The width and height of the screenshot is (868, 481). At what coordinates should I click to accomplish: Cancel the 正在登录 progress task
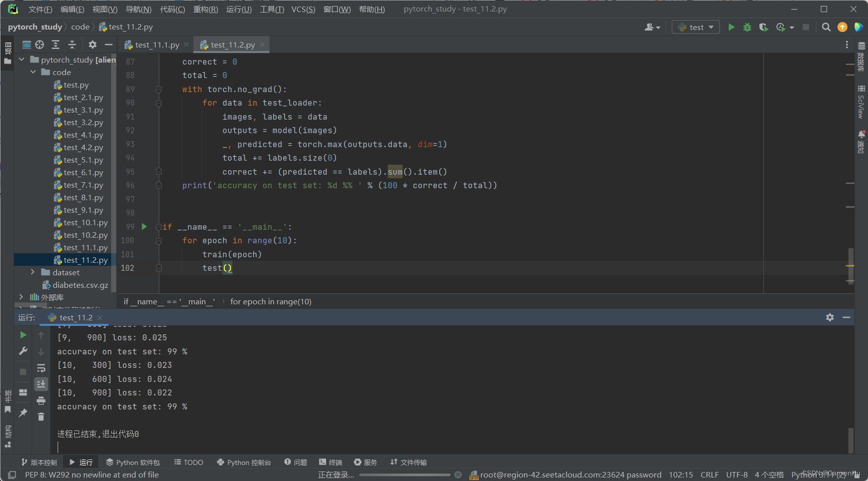(458, 474)
